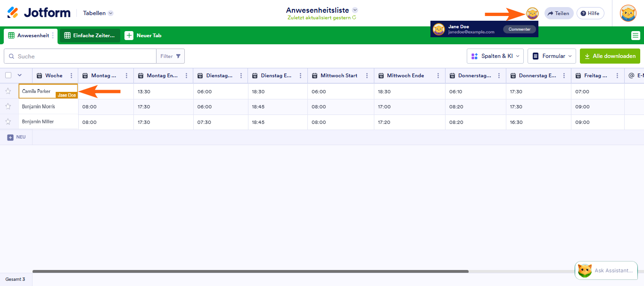Open the Formular dropdown
The image size is (644, 286).
552,56
